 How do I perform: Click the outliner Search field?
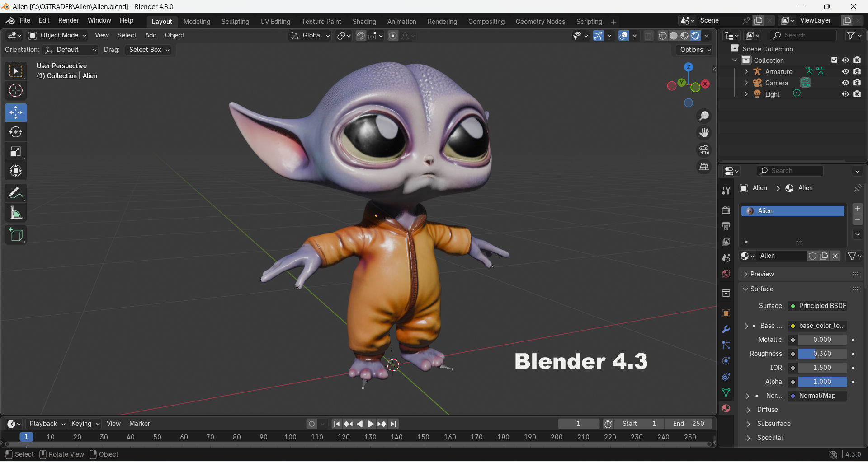(803, 35)
